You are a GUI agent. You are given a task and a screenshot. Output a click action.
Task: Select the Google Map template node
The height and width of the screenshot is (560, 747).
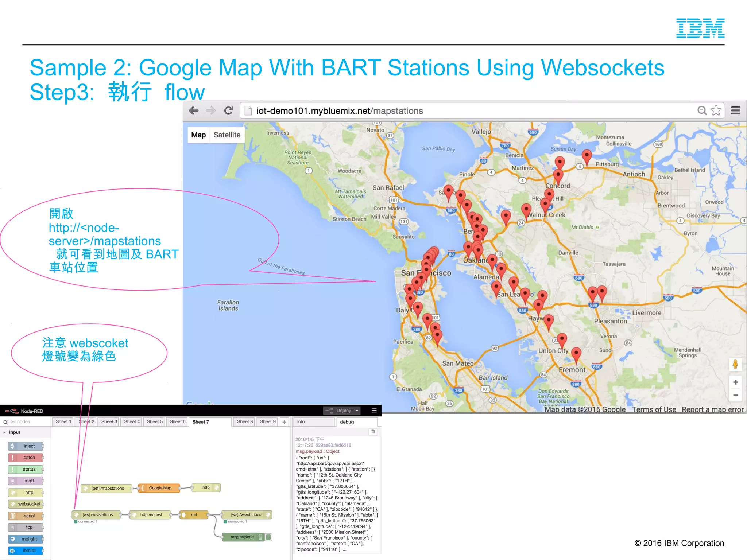159,488
